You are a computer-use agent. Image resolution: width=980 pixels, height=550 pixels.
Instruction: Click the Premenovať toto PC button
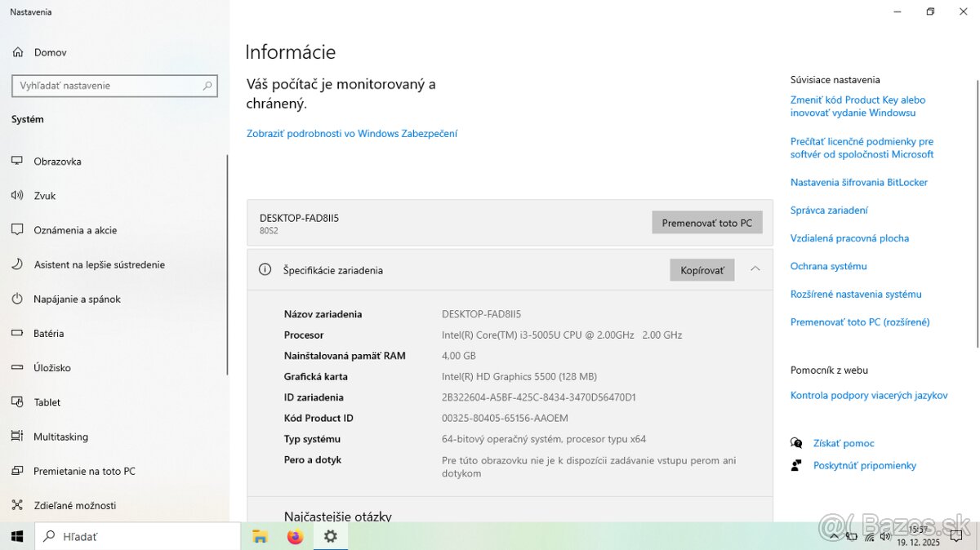point(707,222)
